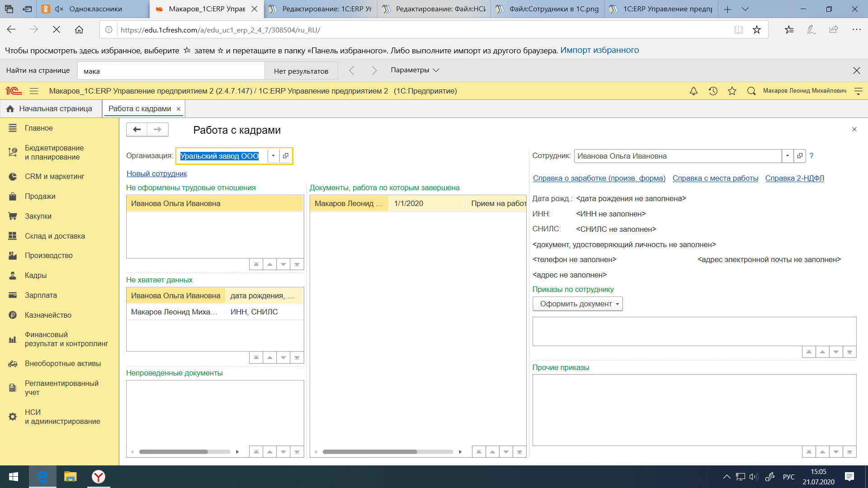Open Windows Start menu
Screen dimensions: 868x488
pyautogui.click(x=14, y=477)
